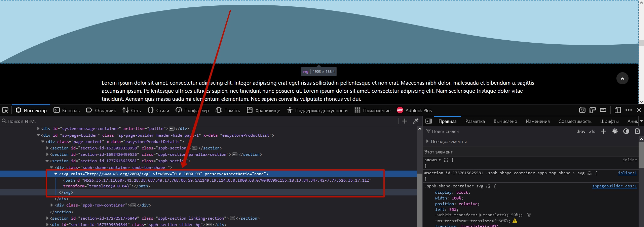Expand the Псевдоэлементы section
Screen dimensions: 644x227
coord(427,141)
